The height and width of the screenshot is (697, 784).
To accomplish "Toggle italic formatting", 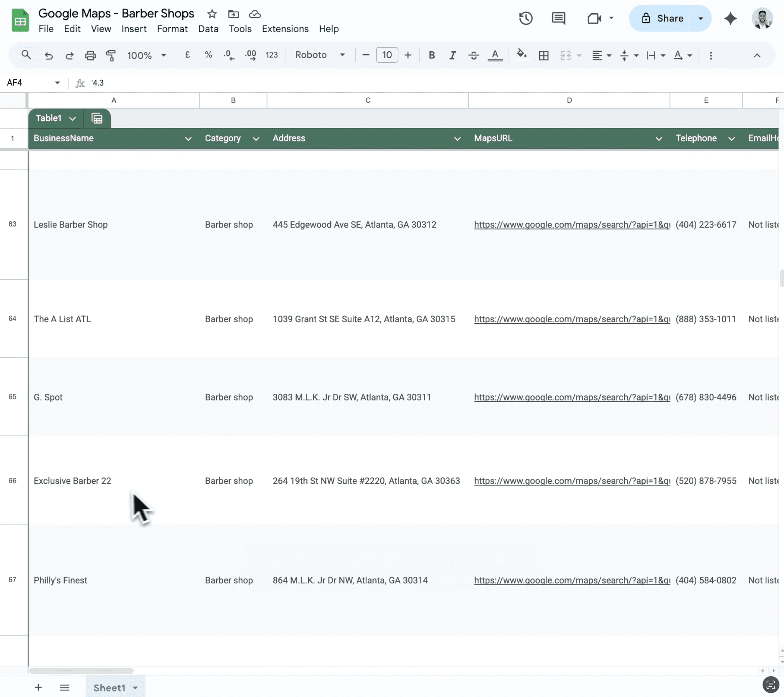I will 452,55.
